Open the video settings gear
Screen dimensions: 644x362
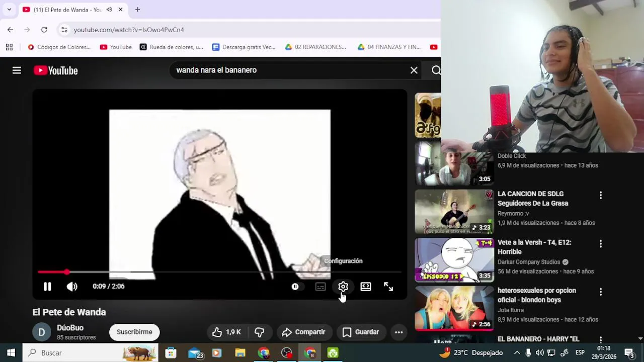(343, 287)
